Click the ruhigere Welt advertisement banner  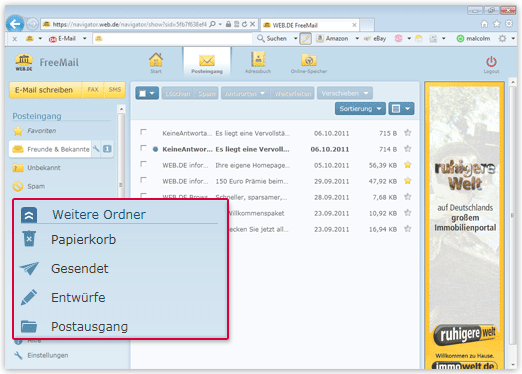click(465, 226)
